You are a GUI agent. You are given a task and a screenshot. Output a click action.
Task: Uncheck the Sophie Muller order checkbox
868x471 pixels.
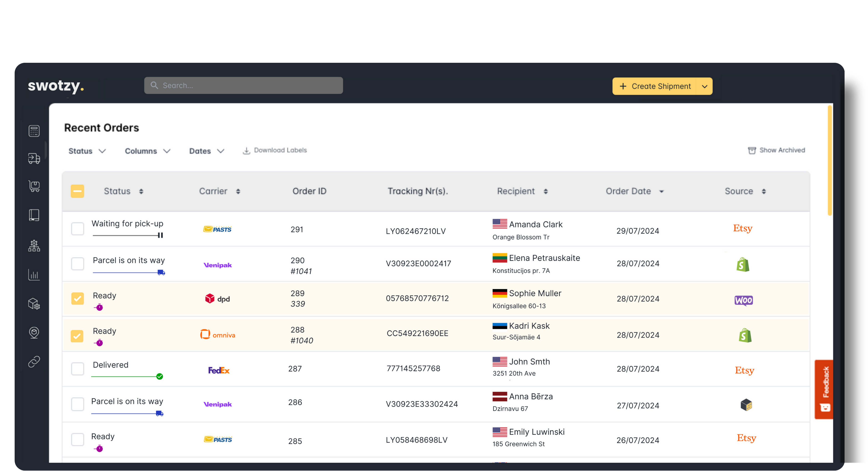click(x=78, y=298)
